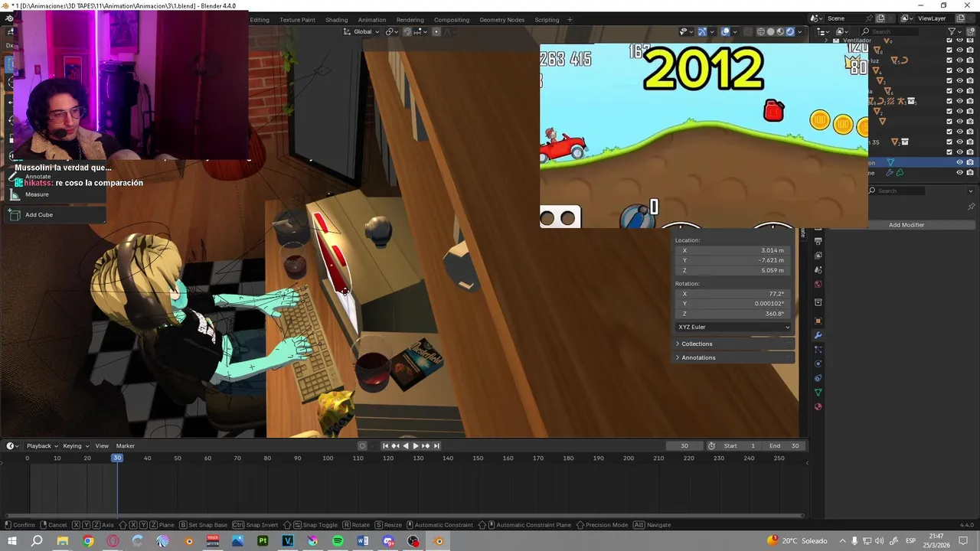Viewport: 980px width, 551px height.
Task: Click the Add Modifier button
Action: [x=906, y=225]
